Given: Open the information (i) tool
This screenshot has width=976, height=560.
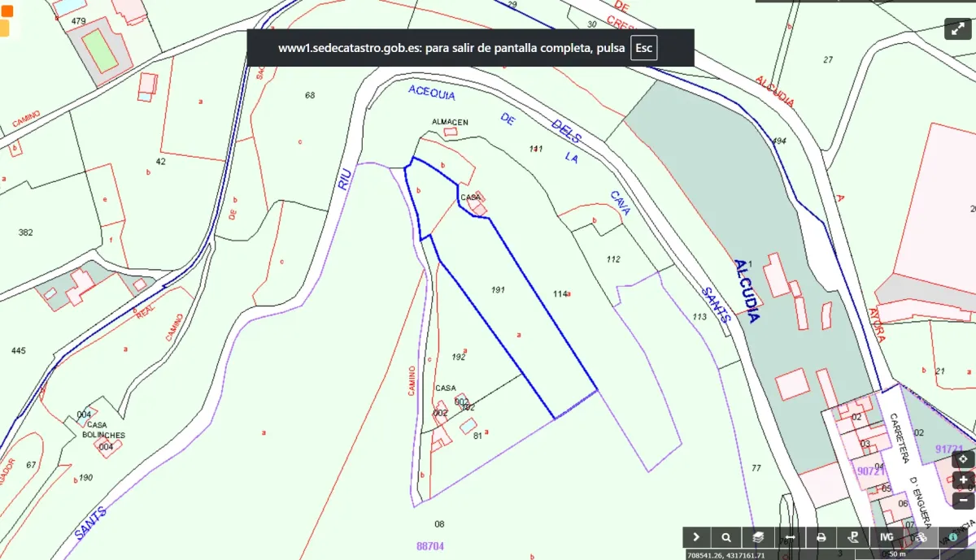Looking at the screenshot, I should [x=952, y=537].
